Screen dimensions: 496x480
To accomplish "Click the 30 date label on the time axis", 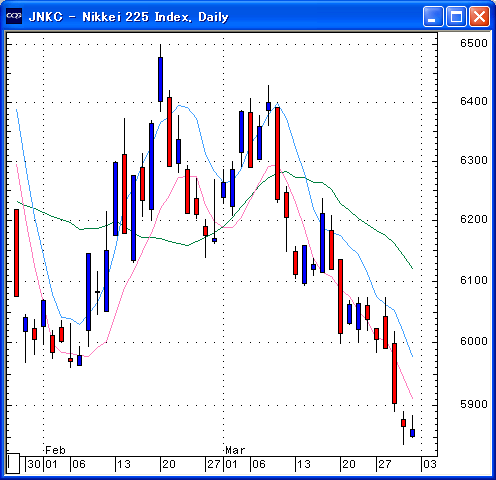I will point(34,464).
